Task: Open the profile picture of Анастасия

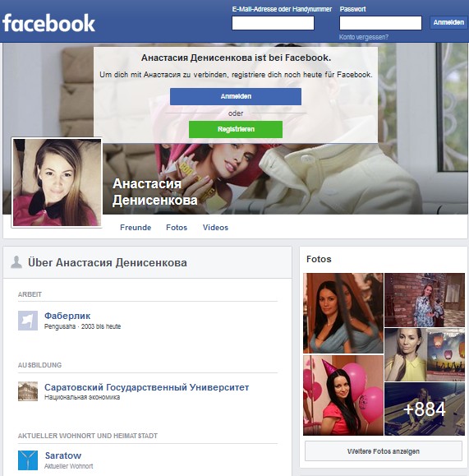Action: tap(57, 183)
